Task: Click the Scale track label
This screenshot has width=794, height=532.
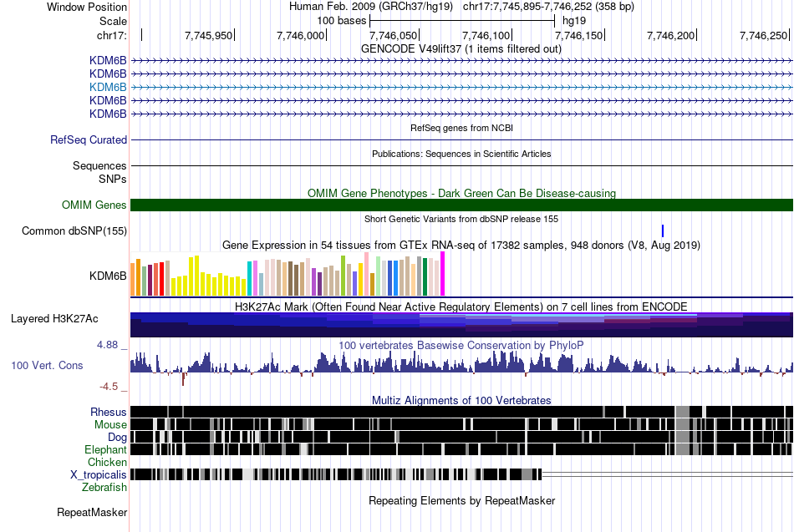Action: coord(113,21)
